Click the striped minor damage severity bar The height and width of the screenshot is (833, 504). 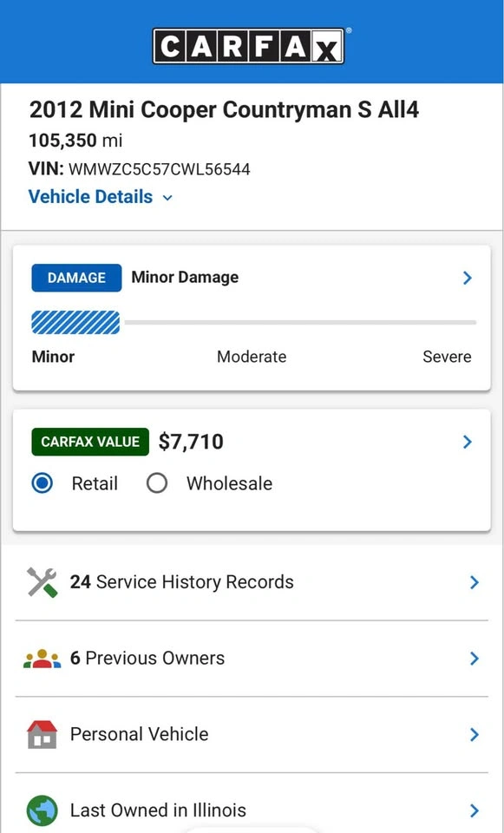point(76,323)
